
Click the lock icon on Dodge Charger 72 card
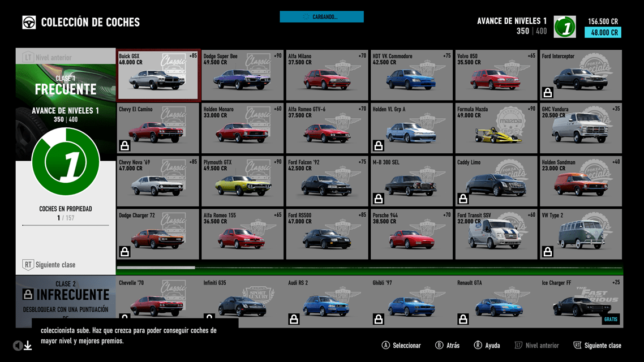tap(124, 252)
